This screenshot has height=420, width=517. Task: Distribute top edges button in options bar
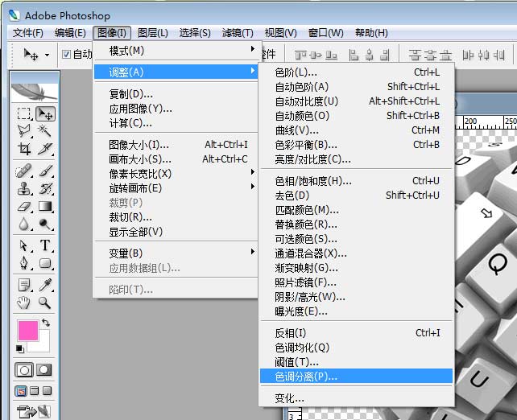point(415,55)
